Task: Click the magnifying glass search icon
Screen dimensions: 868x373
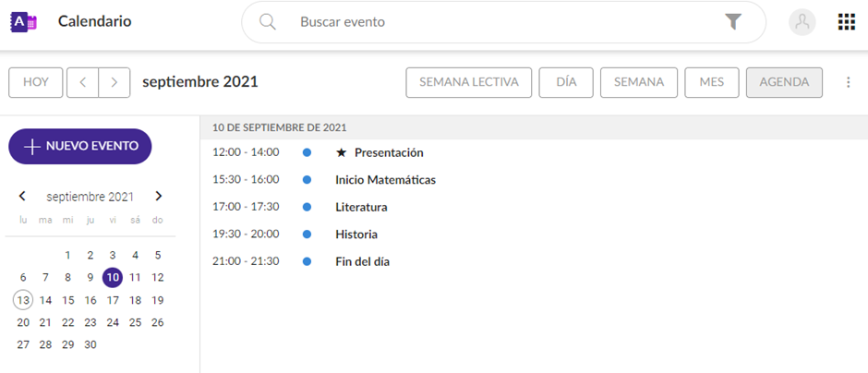Action: tap(268, 22)
